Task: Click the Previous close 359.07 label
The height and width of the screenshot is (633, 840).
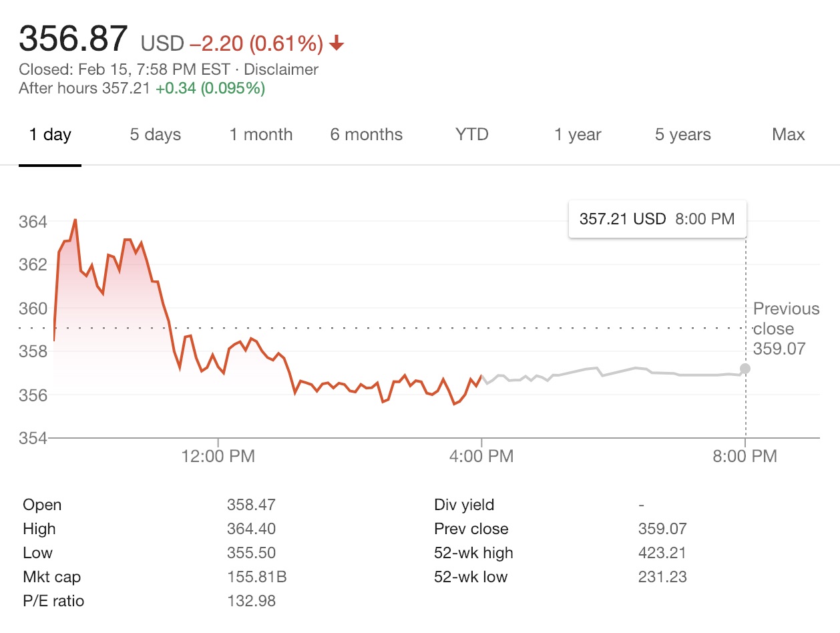Action: 785,329
